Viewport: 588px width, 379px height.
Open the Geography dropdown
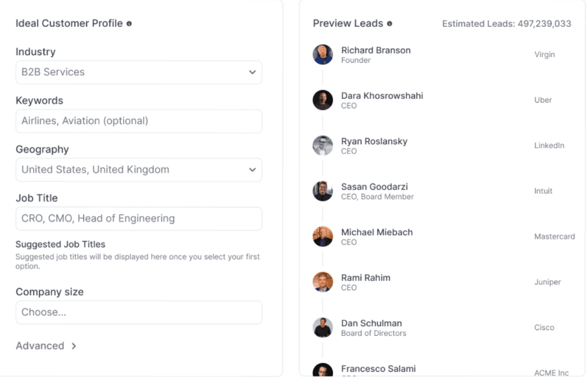point(139,170)
